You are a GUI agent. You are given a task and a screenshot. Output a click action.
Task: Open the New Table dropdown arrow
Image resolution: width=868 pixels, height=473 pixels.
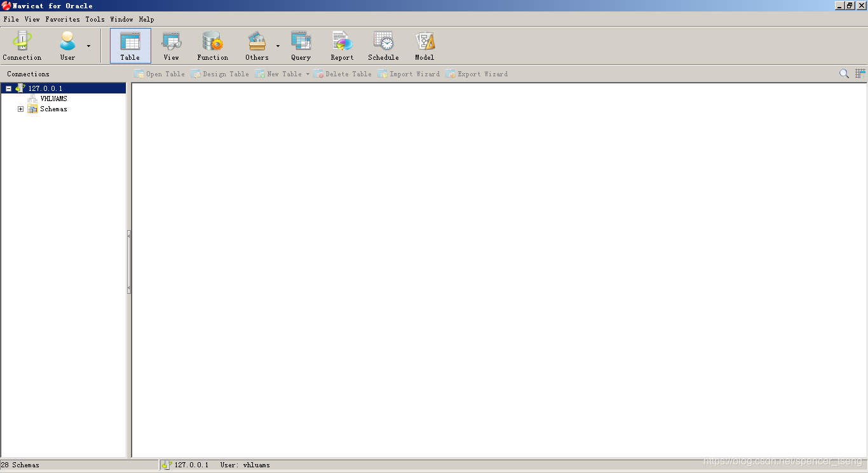(x=308, y=74)
